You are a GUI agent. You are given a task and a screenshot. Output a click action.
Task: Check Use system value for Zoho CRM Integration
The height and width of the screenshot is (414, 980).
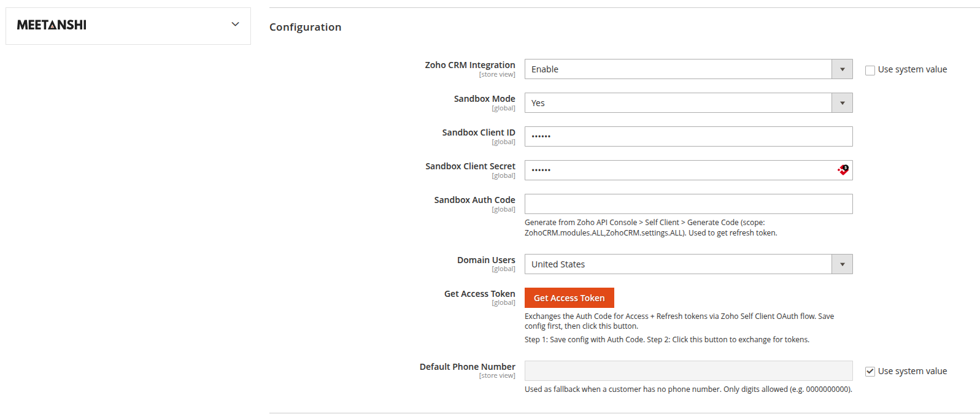[870, 70]
